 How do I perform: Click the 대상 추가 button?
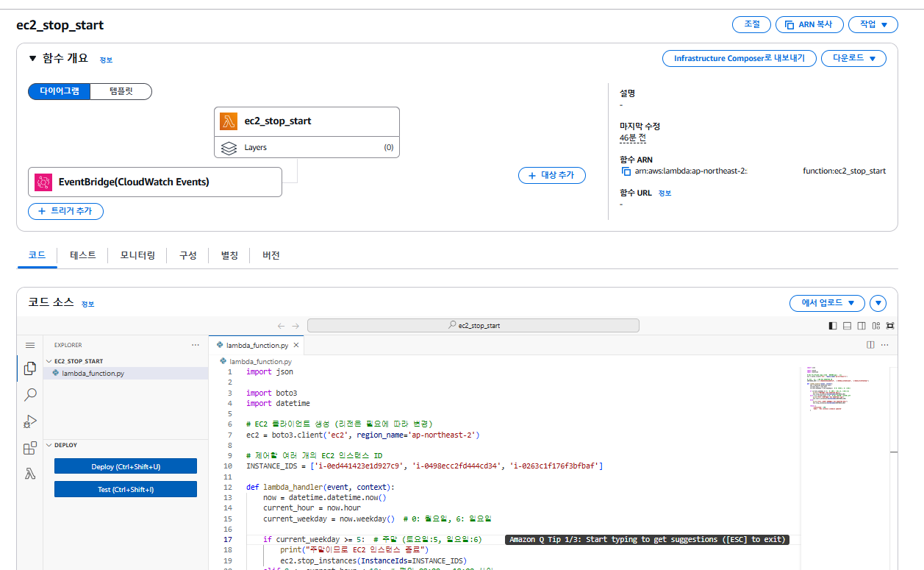[552, 176]
